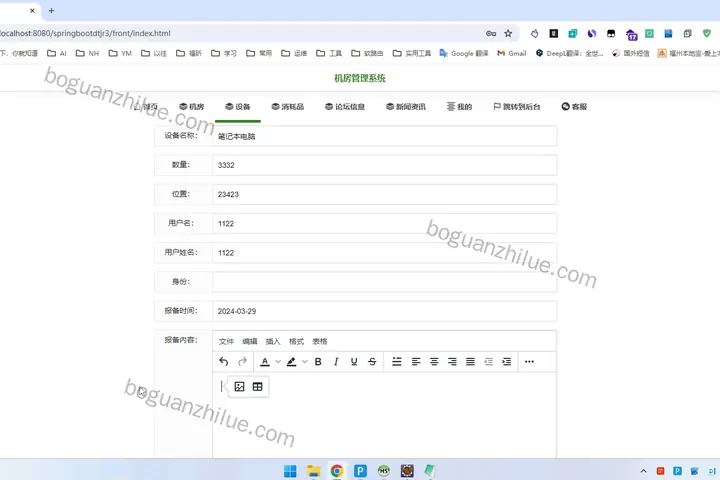Focus the browser address bar URL

pos(85,34)
